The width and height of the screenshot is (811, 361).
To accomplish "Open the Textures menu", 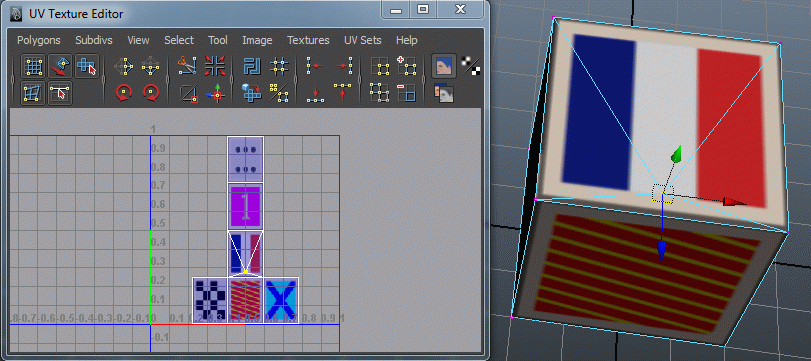I will point(308,40).
